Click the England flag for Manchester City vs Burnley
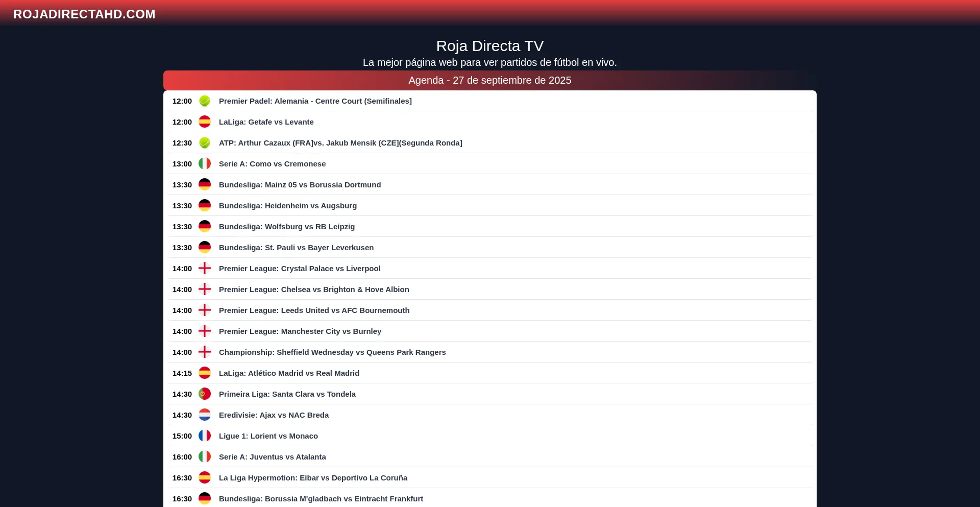Viewport: 980px width, 507px height. tap(205, 331)
